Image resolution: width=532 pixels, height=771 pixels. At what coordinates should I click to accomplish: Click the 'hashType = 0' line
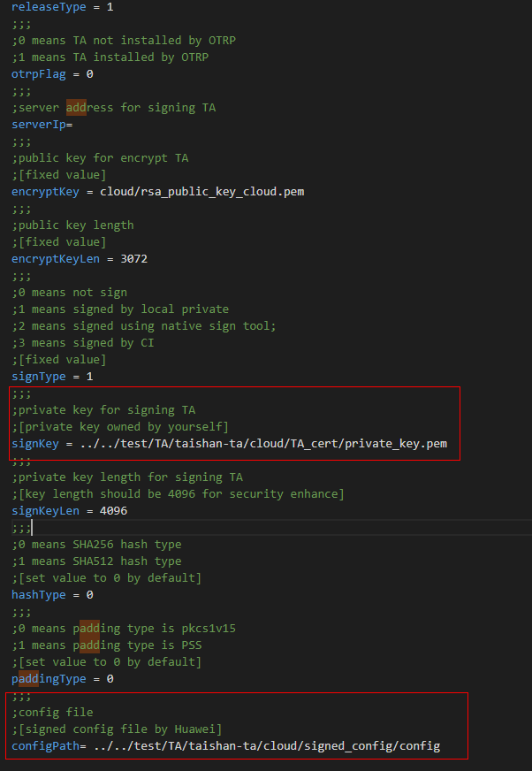coord(52,594)
